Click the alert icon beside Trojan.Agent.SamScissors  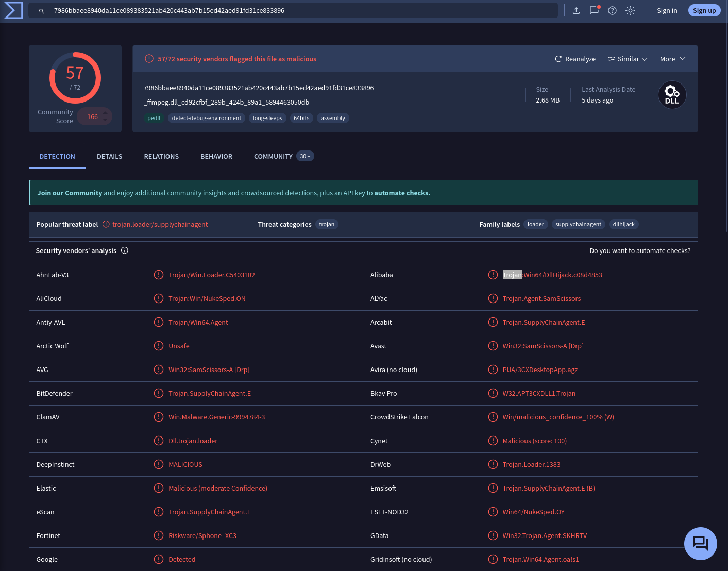point(493,298)
